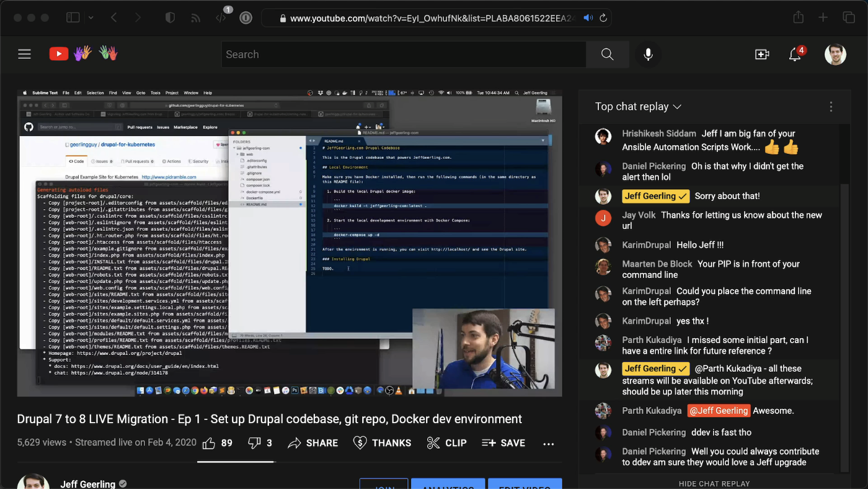Expand the Top chat replay dropdown
The height and width of the screenshot is (489, 868).
point(638,106)
